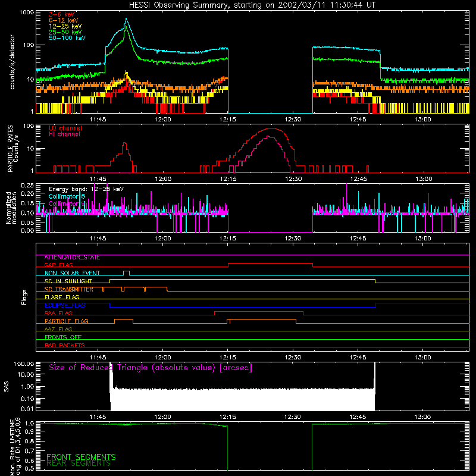This screenshot has width=476, height=476.
Task: Select the 'REAR SEGMENTS' legend label
Action: pos(79,464)
